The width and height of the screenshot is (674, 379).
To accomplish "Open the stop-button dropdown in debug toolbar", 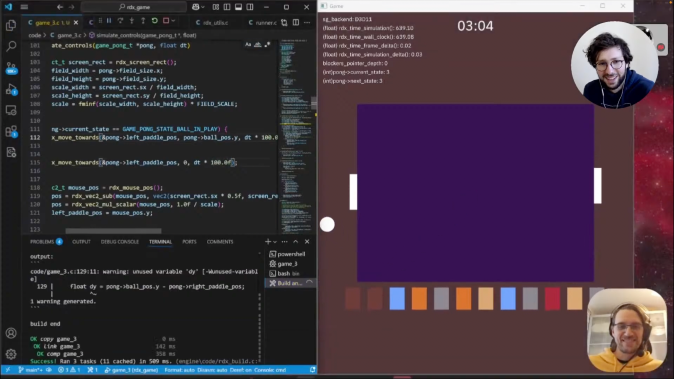I will coord(173,21).
